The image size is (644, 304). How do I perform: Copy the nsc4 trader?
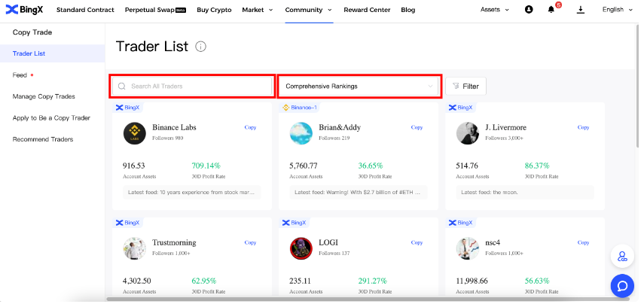583,242
